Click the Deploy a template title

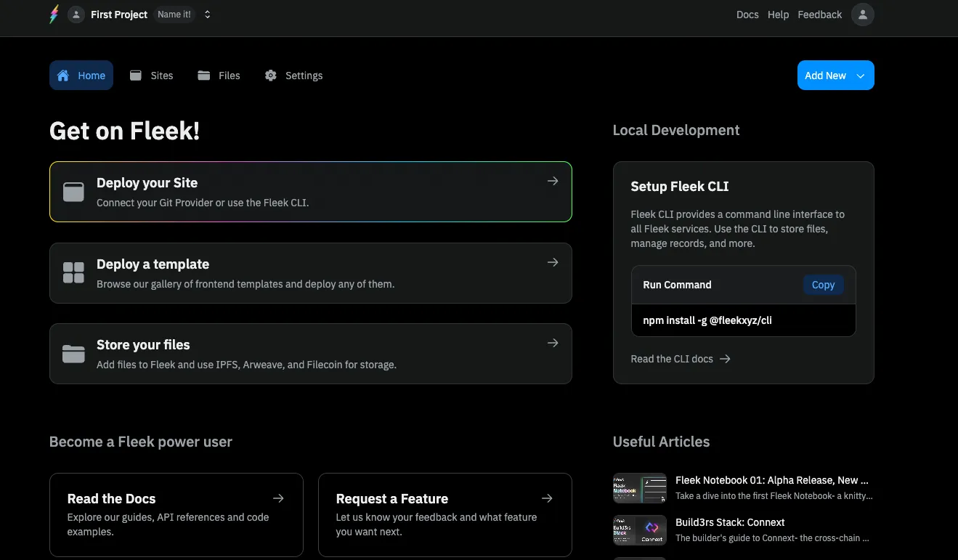153,264
